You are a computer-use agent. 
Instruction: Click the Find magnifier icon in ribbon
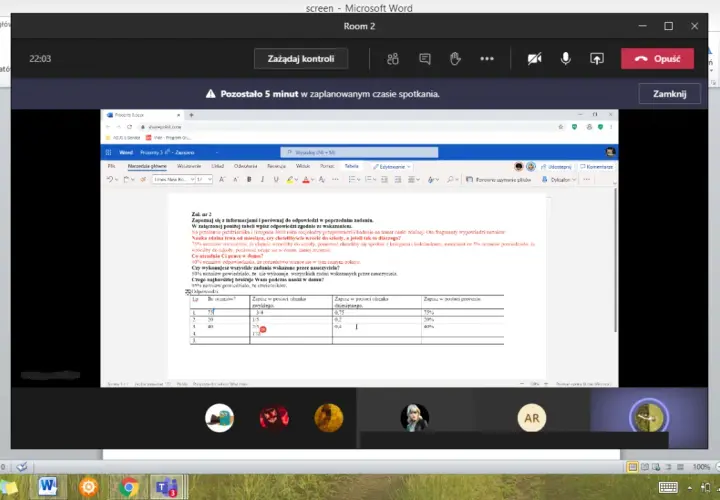450,180
